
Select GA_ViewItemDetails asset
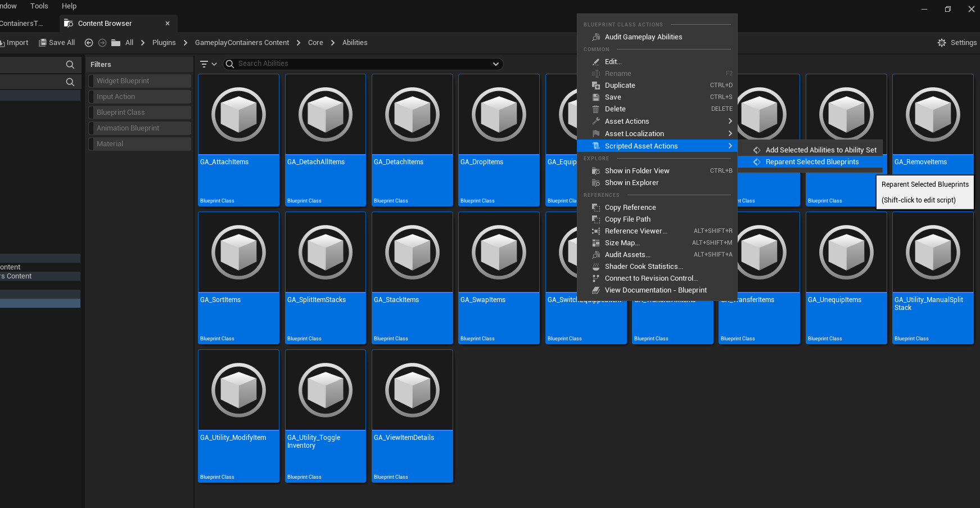(412, 416)
